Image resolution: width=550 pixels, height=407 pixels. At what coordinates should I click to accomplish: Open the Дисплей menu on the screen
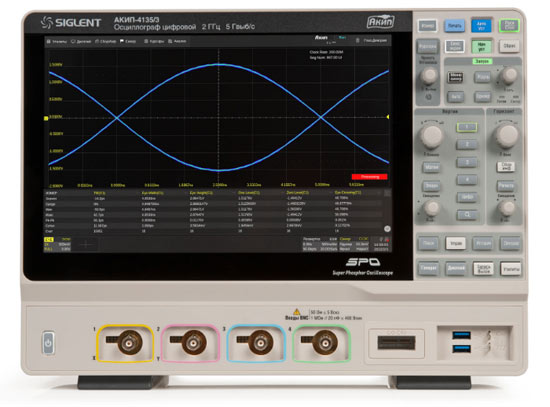tap(81, 41)
